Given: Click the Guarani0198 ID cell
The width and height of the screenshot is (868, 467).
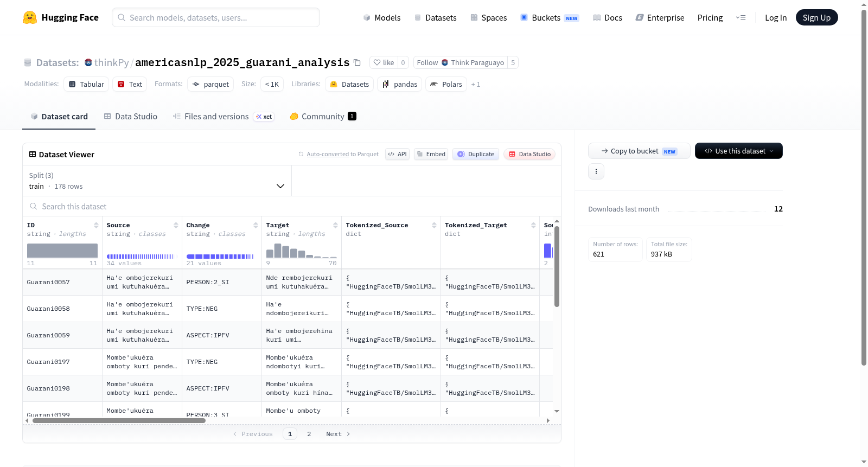Looking at the screenshot, I should pyautogui.click(x=62, y=388).
